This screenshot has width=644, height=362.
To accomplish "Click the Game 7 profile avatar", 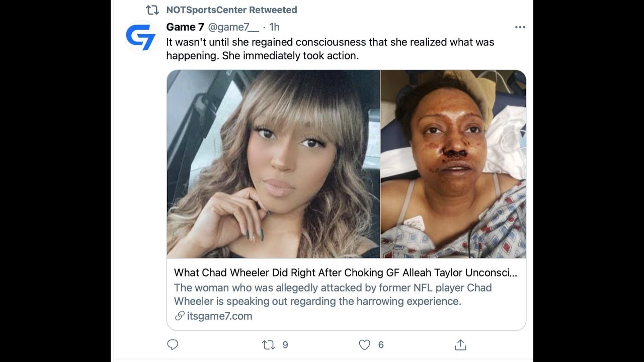I will pos(141,37).
